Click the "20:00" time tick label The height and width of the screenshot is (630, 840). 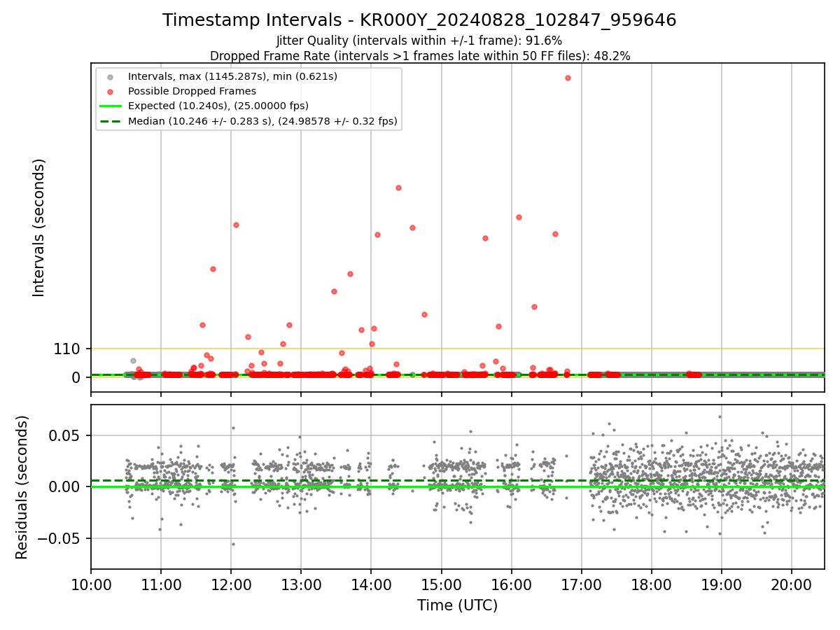point(792,584)
